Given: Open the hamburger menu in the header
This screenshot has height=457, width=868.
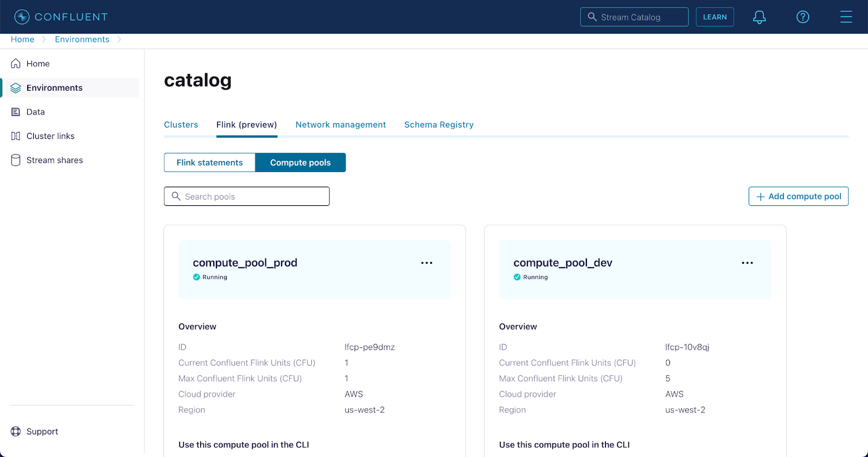Looking at the screenshot, I should 846,17.
